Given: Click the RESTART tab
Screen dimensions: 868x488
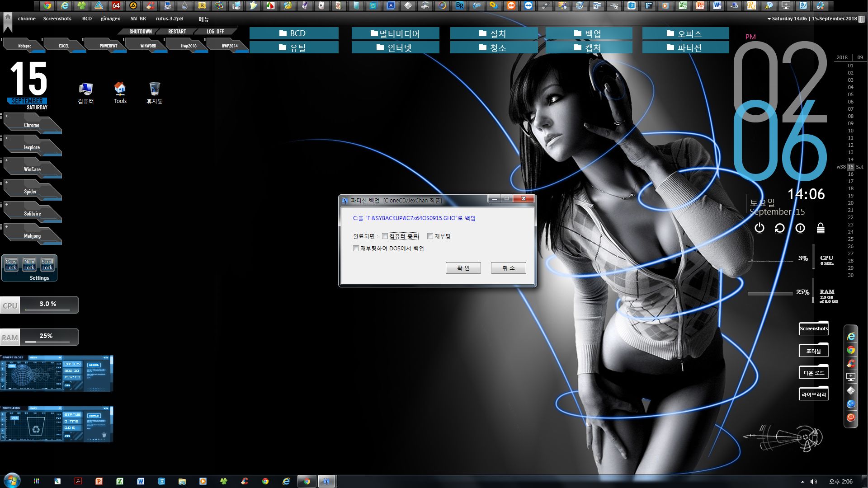Looking at the screenshot, I should point(177,32).
